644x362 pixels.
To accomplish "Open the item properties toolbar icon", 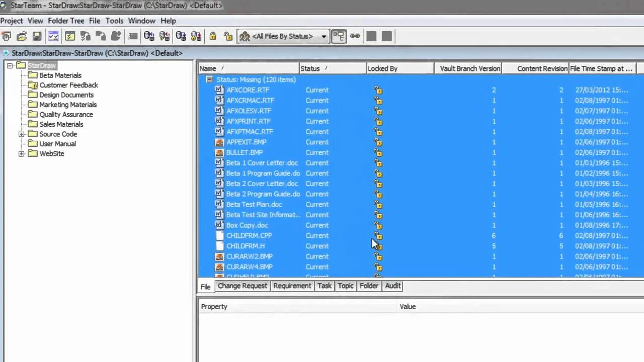I will pos(132,36).
